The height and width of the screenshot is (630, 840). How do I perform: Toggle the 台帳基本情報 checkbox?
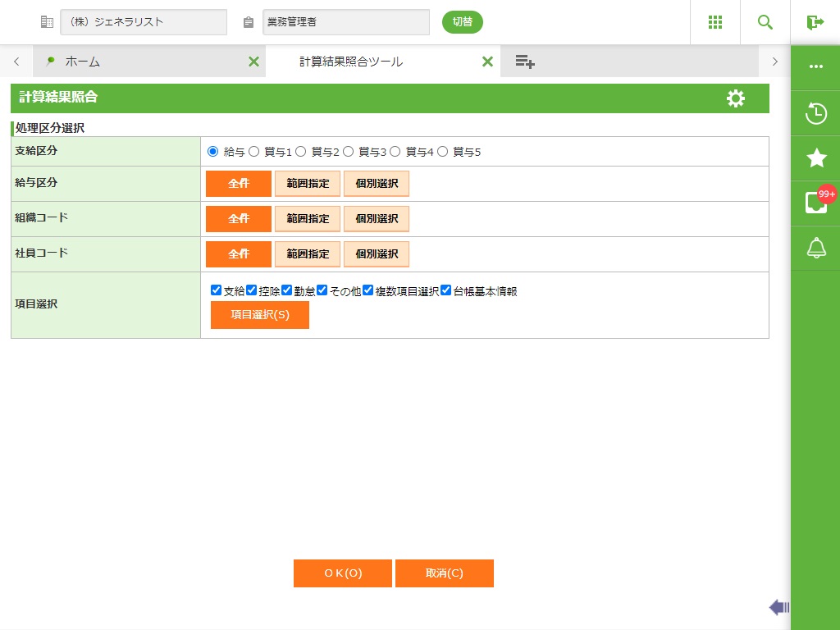(446, 290)
